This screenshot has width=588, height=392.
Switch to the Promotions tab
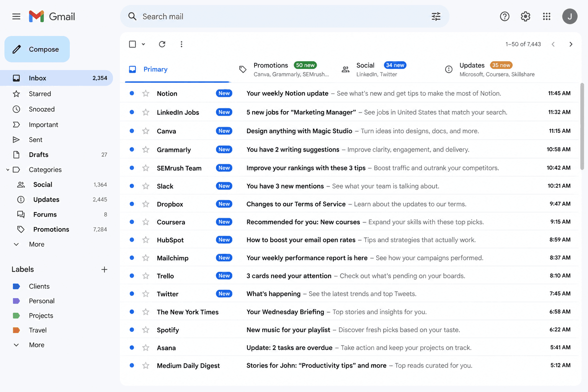(x=284, y=69)
